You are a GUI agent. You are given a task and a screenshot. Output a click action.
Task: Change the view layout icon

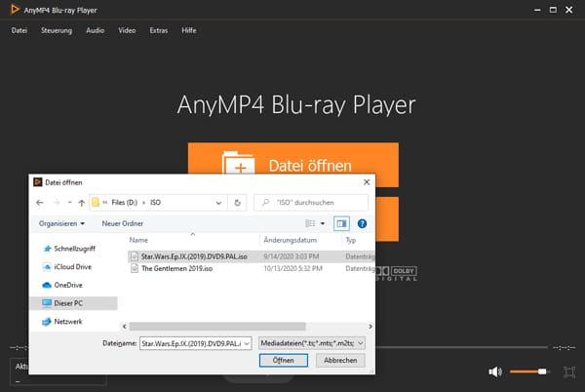(310, 223)
